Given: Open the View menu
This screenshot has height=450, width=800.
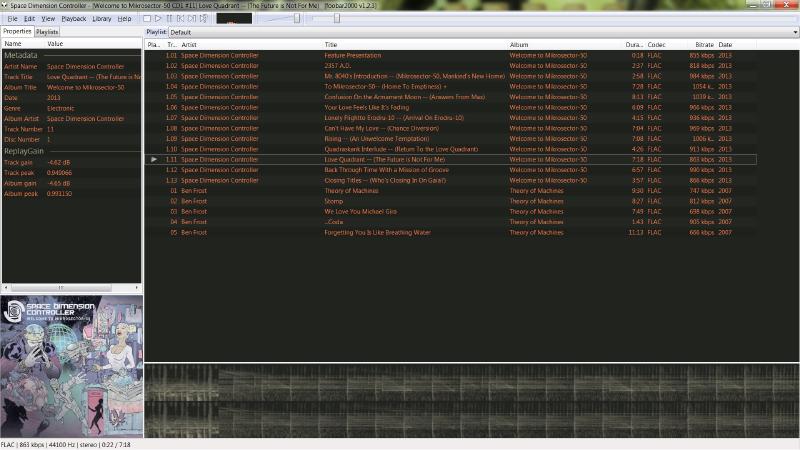Looking at the screenshot, I should coord(48,19).
